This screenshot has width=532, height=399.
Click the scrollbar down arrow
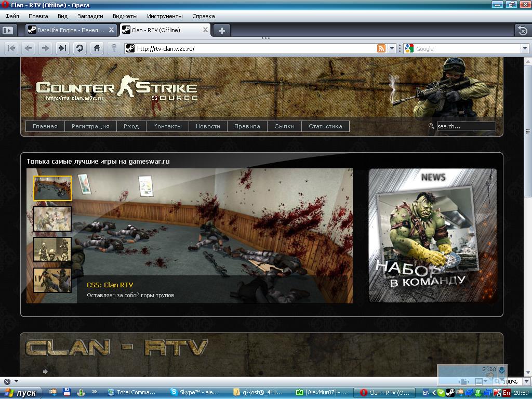(528, 373)
